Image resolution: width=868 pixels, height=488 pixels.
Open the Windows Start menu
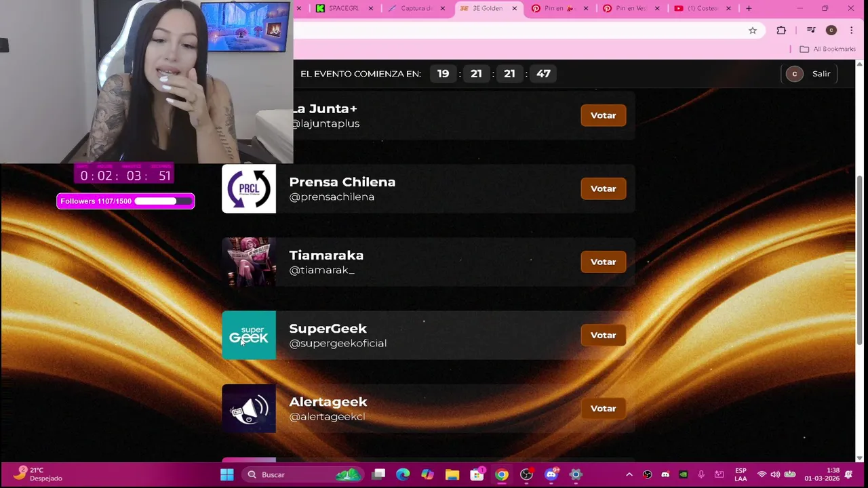(227, 474)
